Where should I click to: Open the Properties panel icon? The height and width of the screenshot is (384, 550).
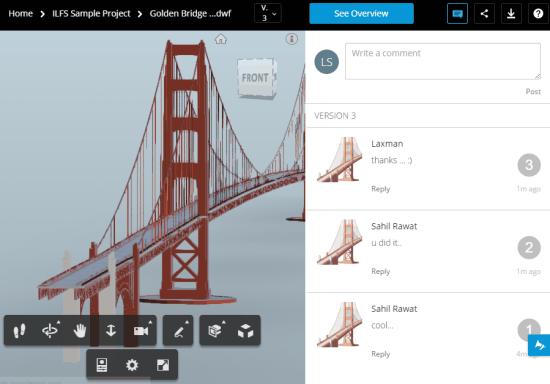click(102, 365)
